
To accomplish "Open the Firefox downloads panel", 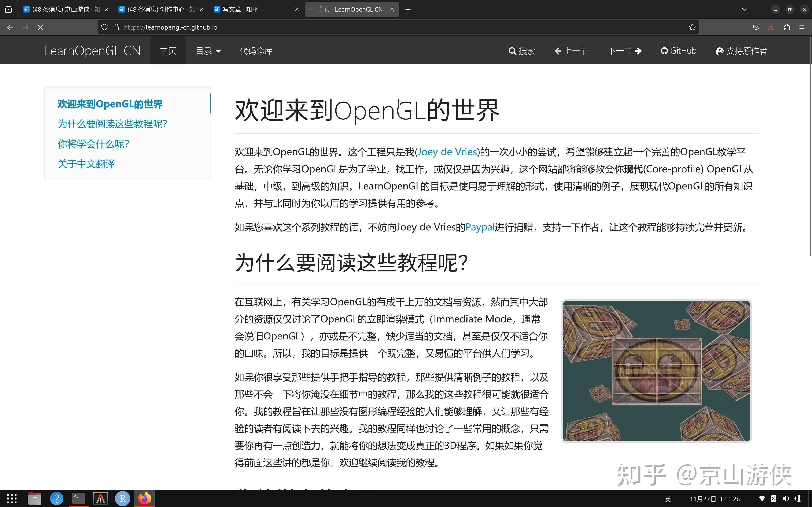I will (771, 27).
